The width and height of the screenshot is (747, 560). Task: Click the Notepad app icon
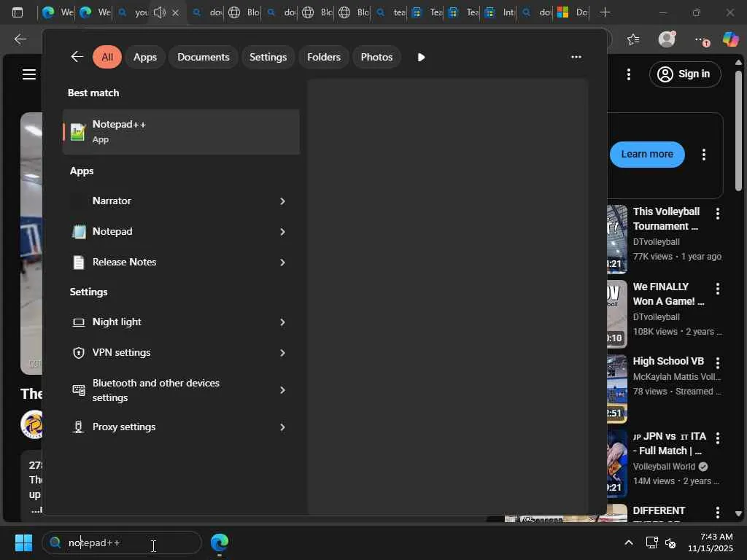click(x=79, y=232)
